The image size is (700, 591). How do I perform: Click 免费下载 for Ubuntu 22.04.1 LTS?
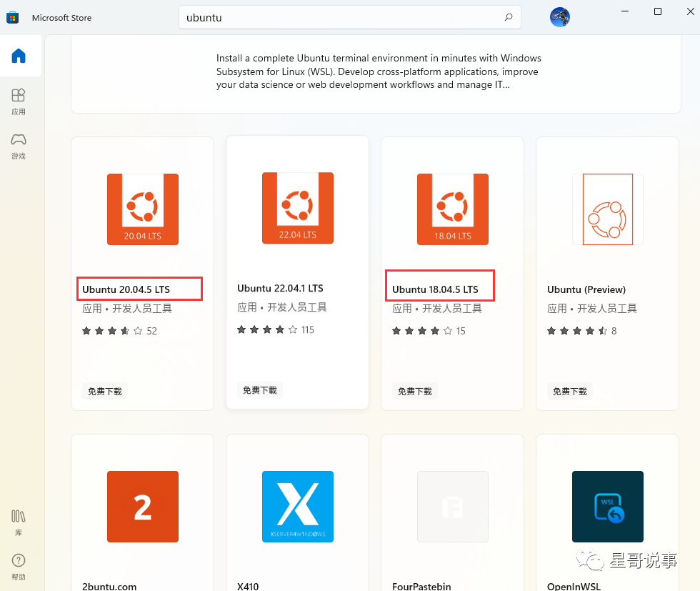point(259,389)
